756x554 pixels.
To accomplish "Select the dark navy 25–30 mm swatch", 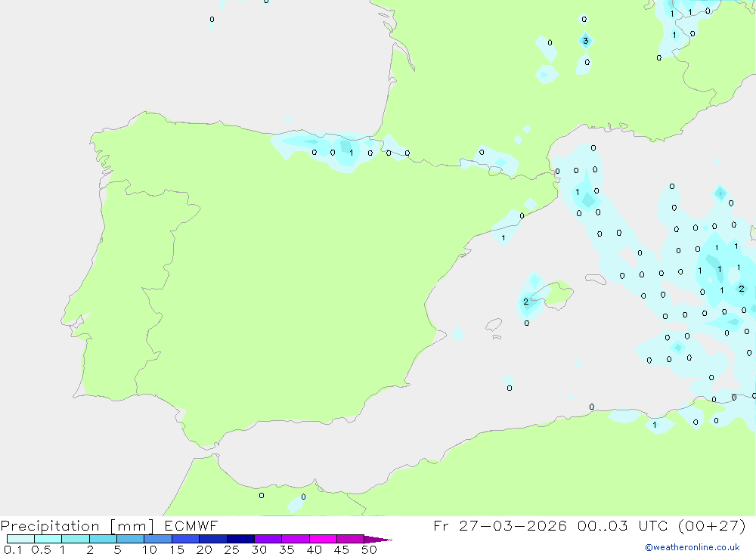I will click(240, 539).
